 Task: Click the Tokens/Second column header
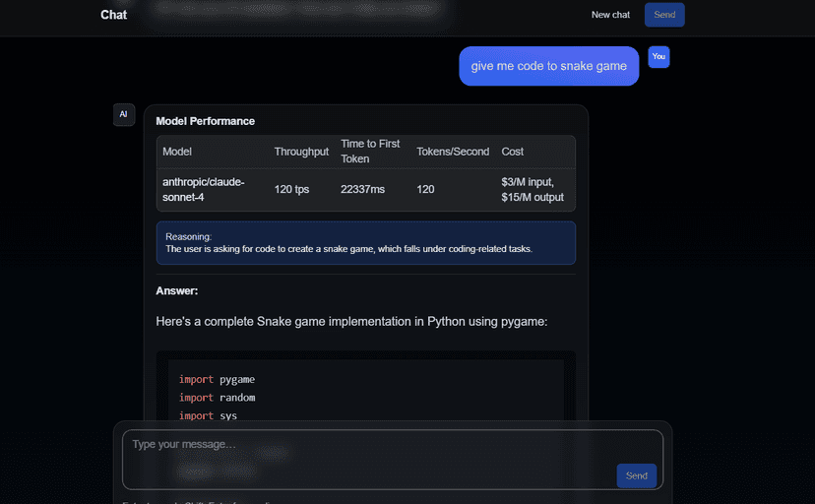point(452,152)
